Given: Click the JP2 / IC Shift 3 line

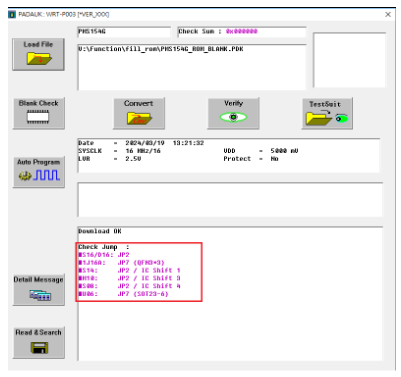Looking at the screenshot, I should tap(129, 278).
